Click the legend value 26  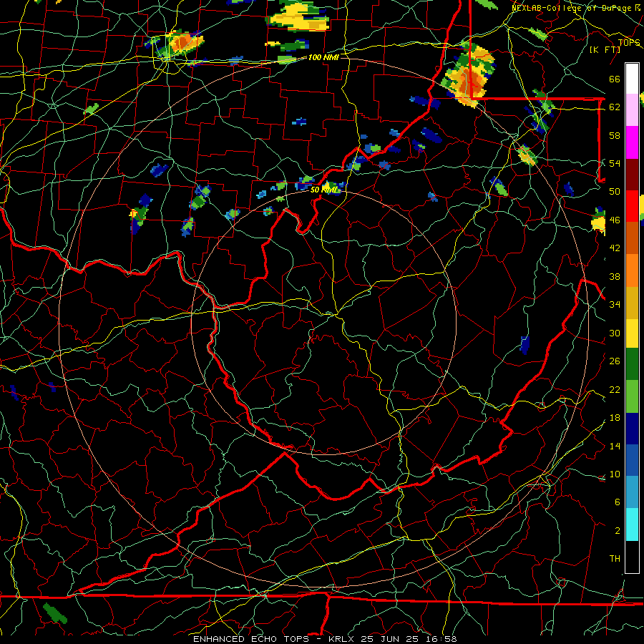[x=615, y=361]
